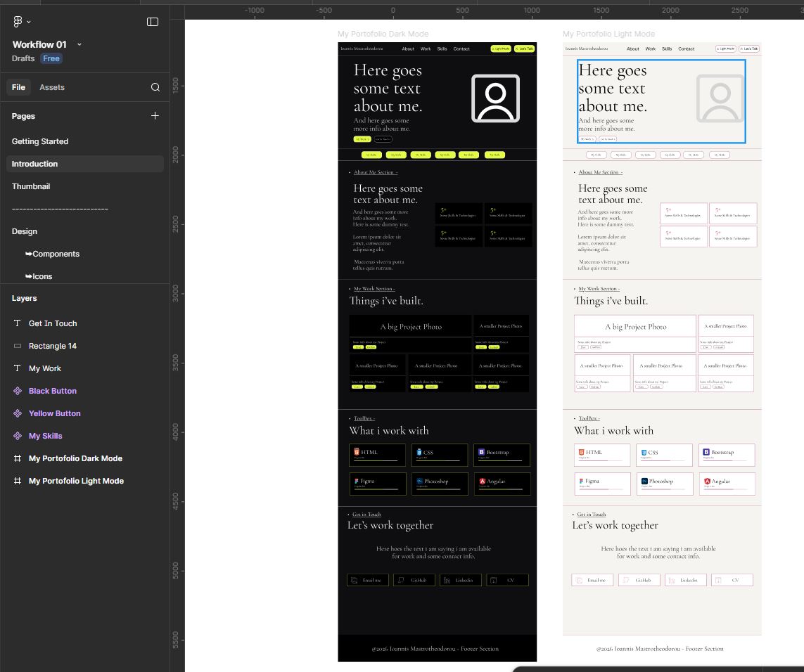Select the text icon next to My Work layer

click(17, 368)
